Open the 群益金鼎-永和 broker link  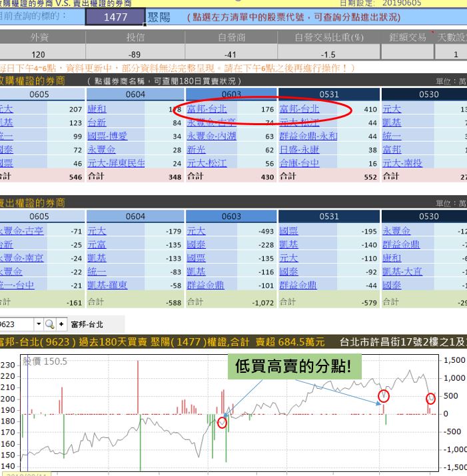click(x=308, y=136)
